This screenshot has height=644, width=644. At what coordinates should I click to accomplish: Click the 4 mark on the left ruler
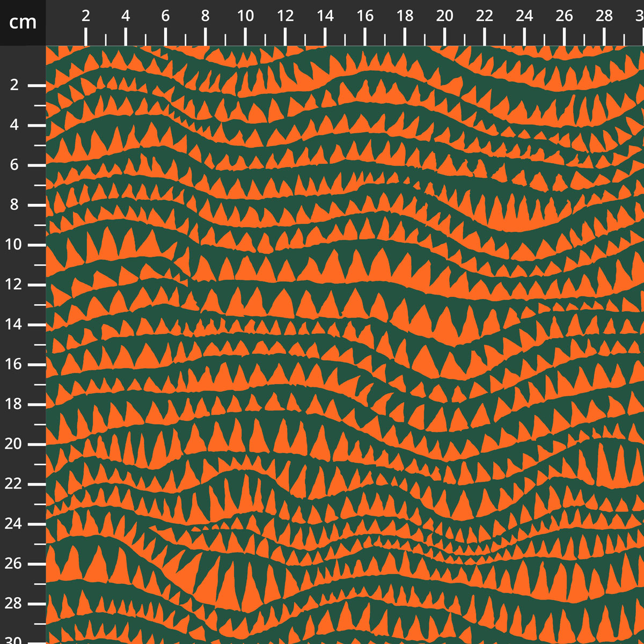tap(14, 125)
